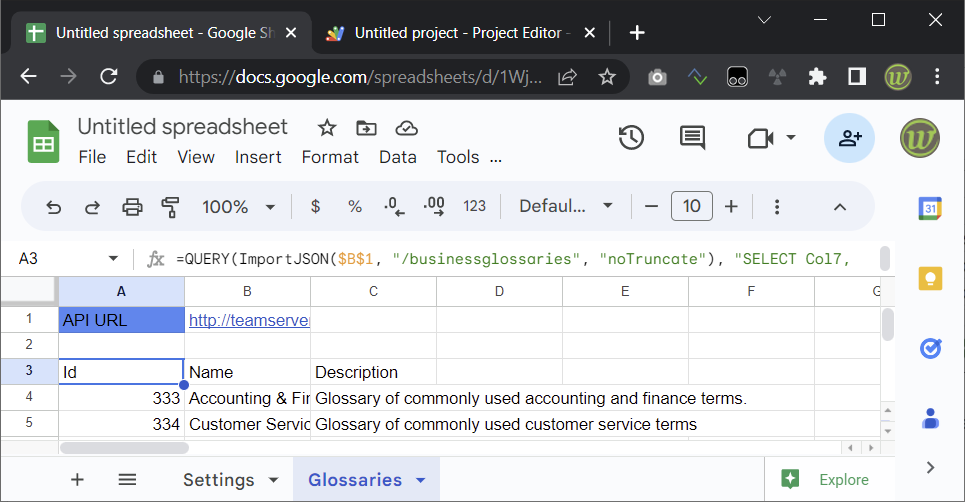Increase decimal places
The height and width of the screenshot is (502, 965).
(434, 206)
